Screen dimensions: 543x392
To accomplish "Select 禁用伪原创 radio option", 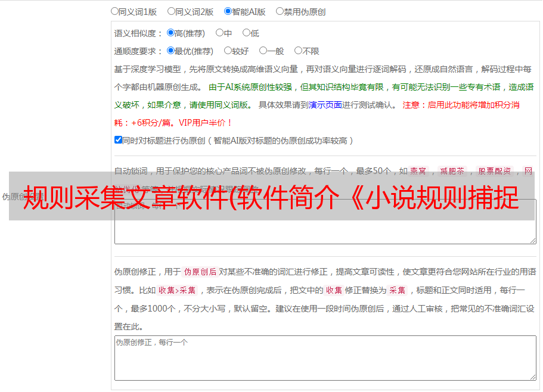I will pyautogui.click(x=280, y=11).
